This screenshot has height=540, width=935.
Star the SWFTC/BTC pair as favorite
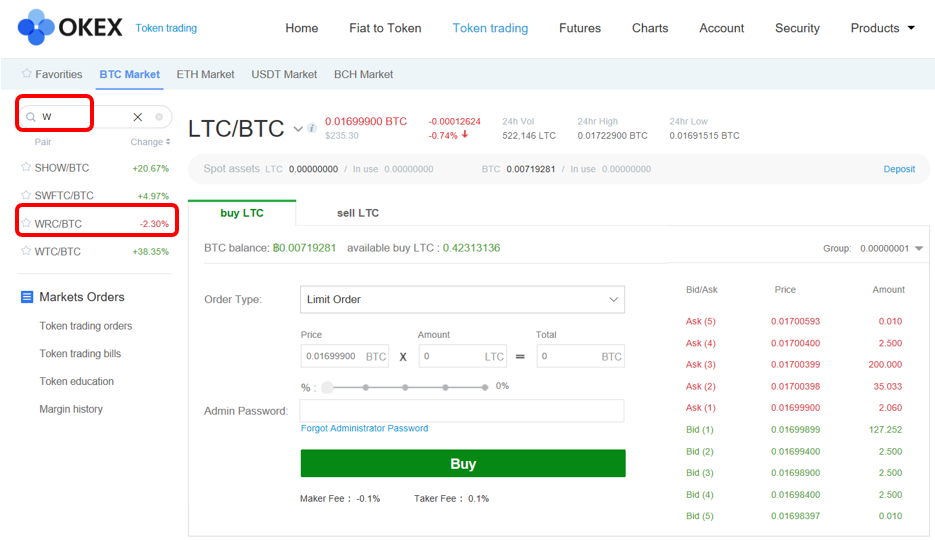(x=26, y=195)
